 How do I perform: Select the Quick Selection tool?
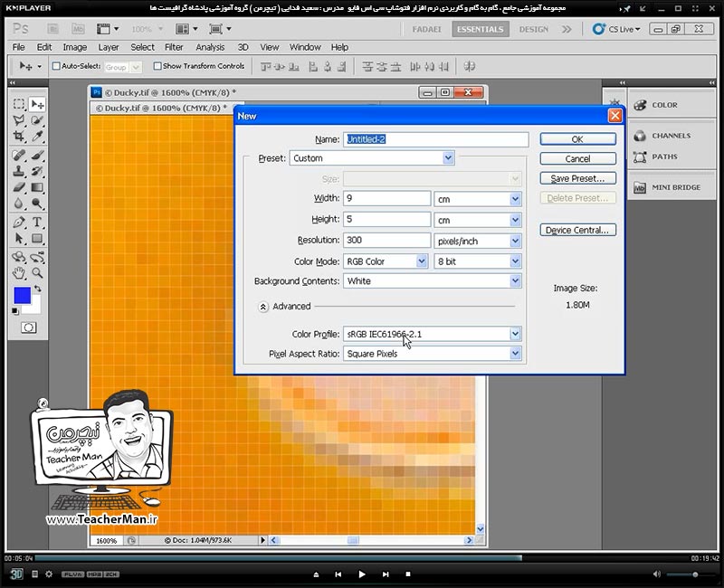37,120
